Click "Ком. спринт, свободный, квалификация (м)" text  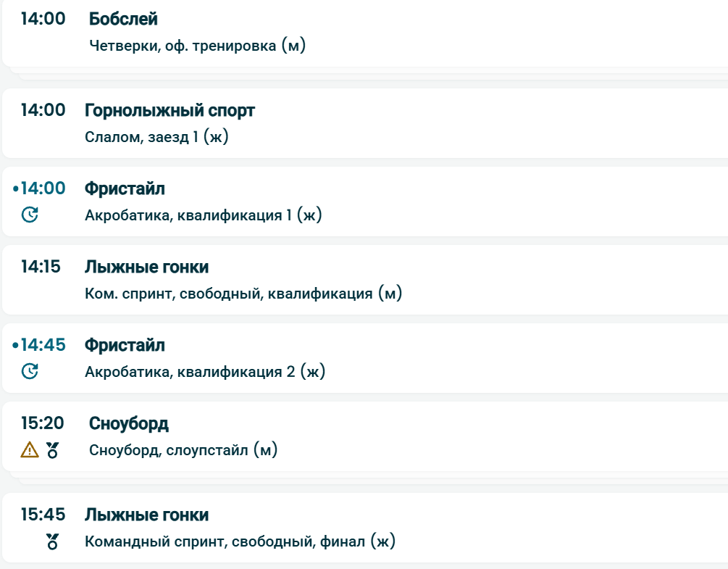coord(243,294)
